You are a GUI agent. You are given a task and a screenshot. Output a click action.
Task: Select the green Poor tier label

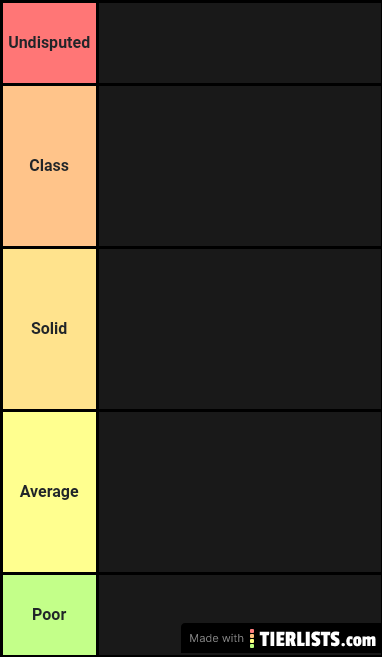point(49,615)
